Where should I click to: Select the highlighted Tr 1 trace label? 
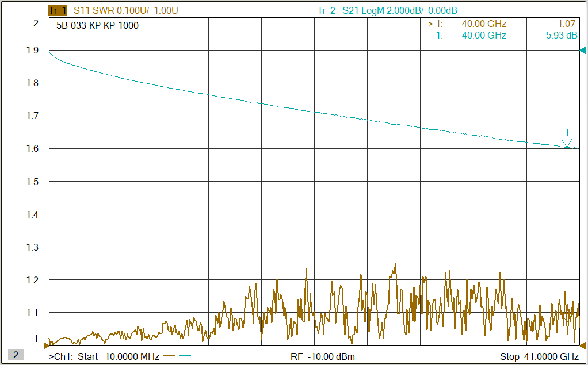(58, 10)
